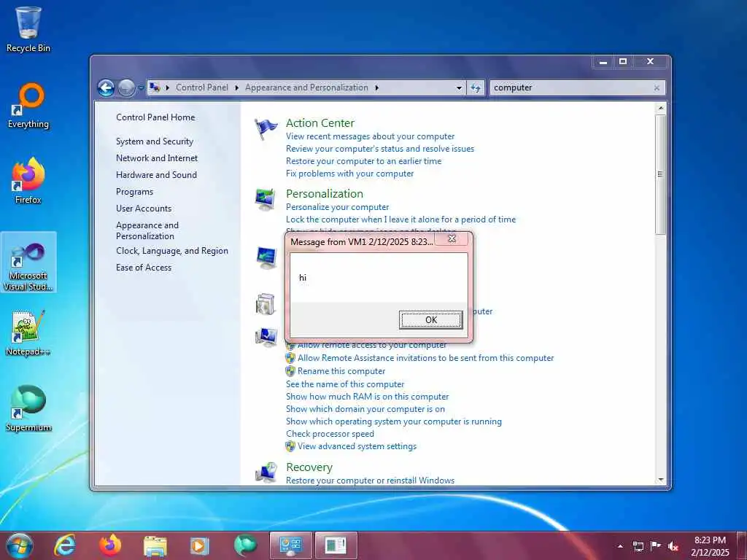Image resolution: width=747 pixels, height=560 pixels.
Task: Click the scrollbar up arrow in Control Panel
Action: point(661,108)
